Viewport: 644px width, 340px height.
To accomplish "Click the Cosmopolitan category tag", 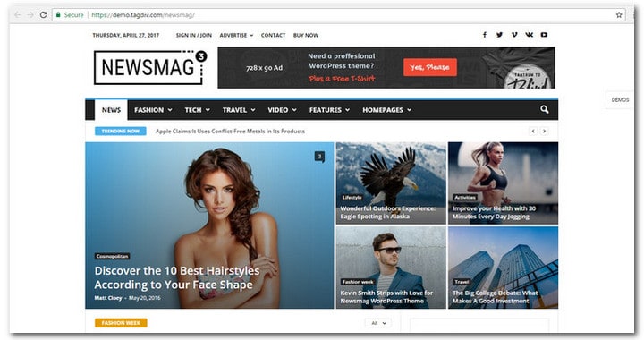I will pos(112,256).
